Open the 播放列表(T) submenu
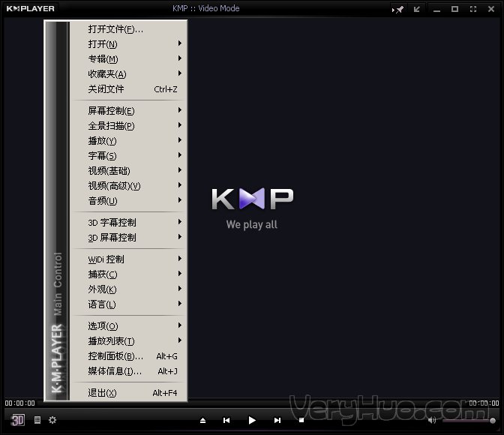The width and height of the screenshot is (504, 435). point(128,341)
